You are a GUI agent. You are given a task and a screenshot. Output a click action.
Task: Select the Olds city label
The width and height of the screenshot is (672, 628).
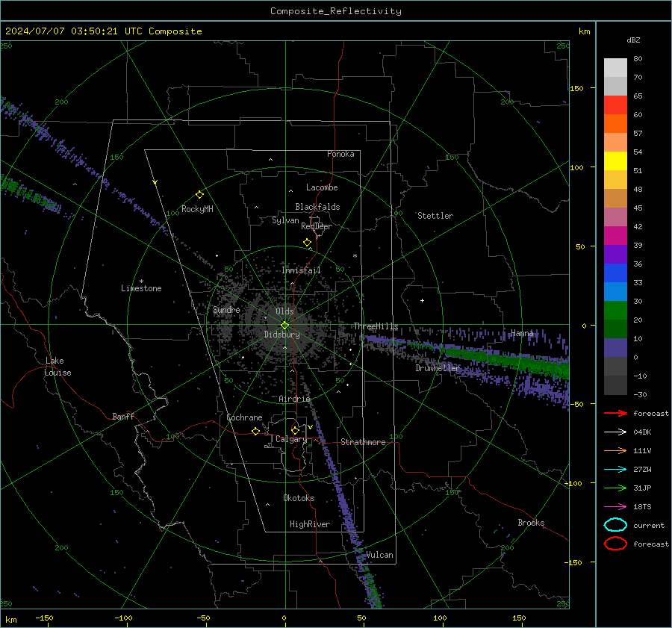click(284, 311)
